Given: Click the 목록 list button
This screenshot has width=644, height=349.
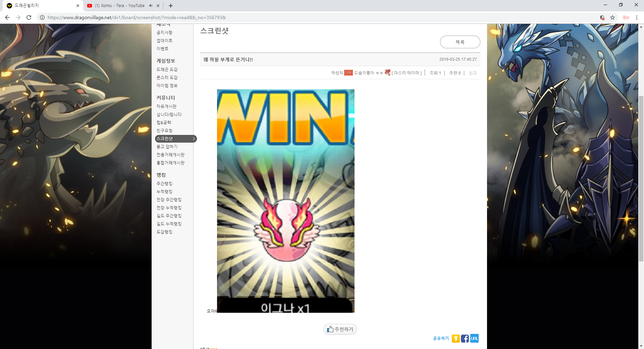Looking at the screenshot, I should pos(460,42).
